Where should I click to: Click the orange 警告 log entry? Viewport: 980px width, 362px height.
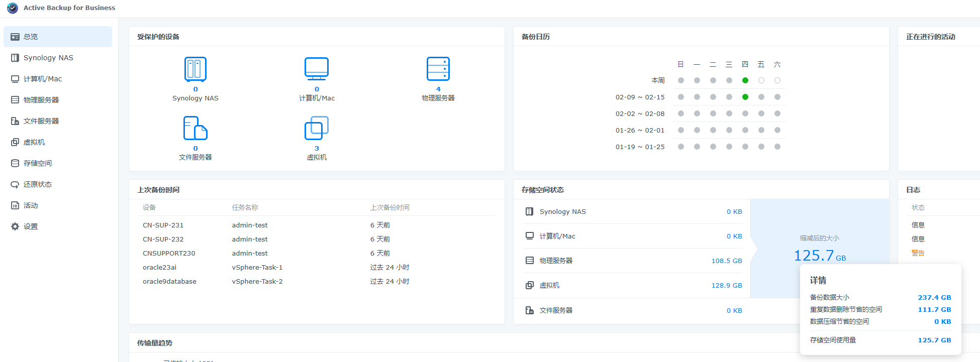point(918,253)
